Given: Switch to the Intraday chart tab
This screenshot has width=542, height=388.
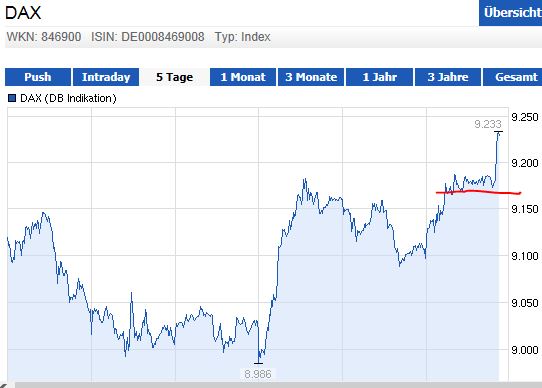Looking at the screenshot, I should [106, 77].
